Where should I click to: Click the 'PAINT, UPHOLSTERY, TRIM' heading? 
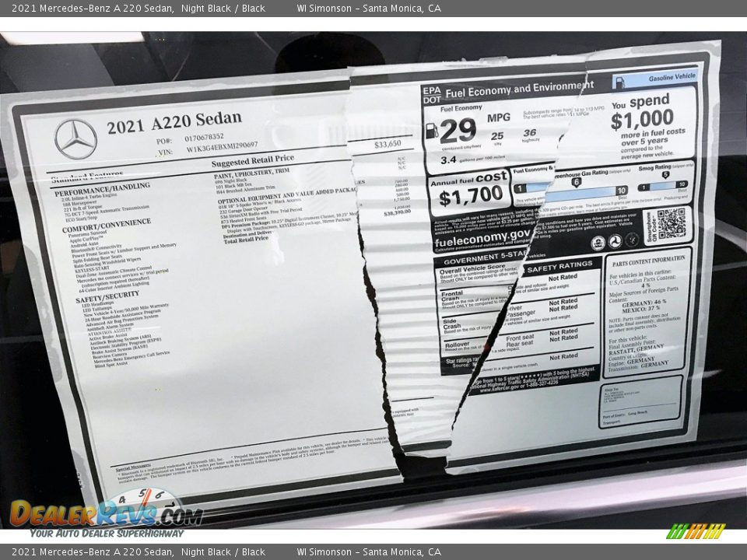[251, 173]
